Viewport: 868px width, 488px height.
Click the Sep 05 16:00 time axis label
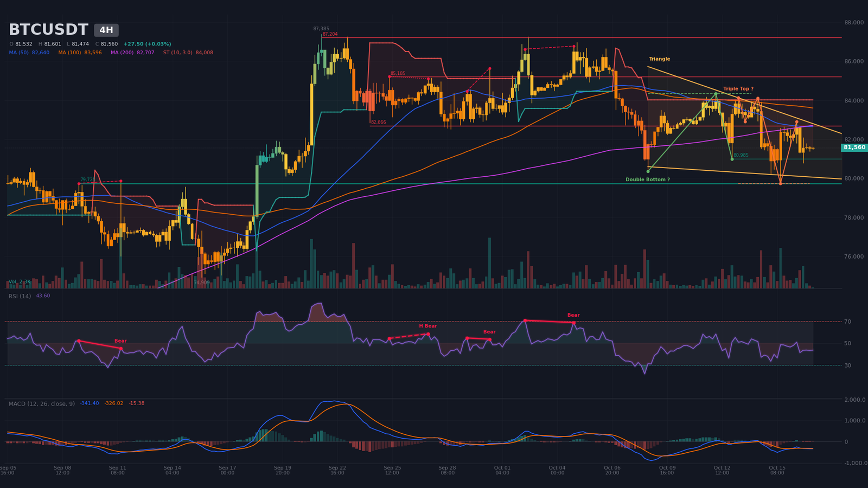point(8,470)
